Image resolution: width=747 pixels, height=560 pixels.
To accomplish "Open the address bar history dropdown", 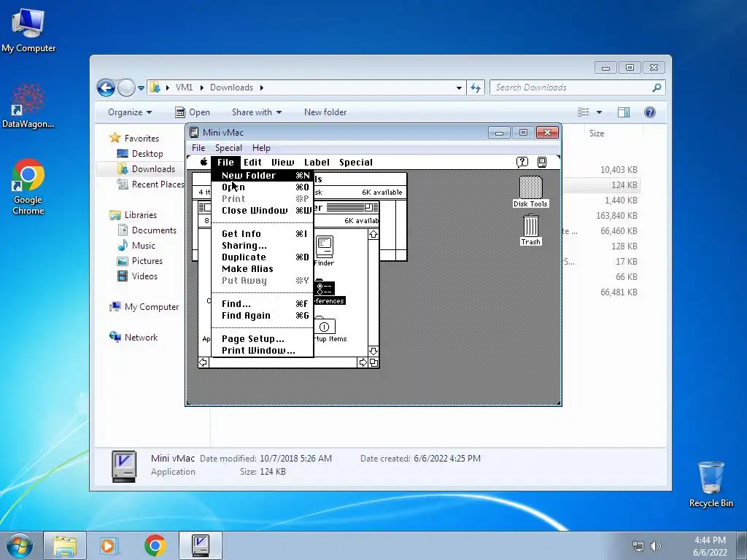I will tap(459, 87).
